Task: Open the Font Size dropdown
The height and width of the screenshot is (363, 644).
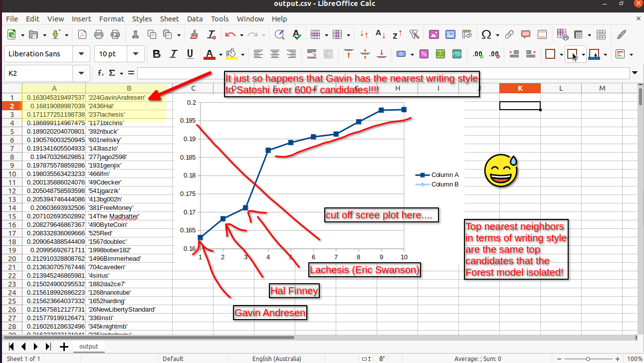Action: (x=135, y=54)
